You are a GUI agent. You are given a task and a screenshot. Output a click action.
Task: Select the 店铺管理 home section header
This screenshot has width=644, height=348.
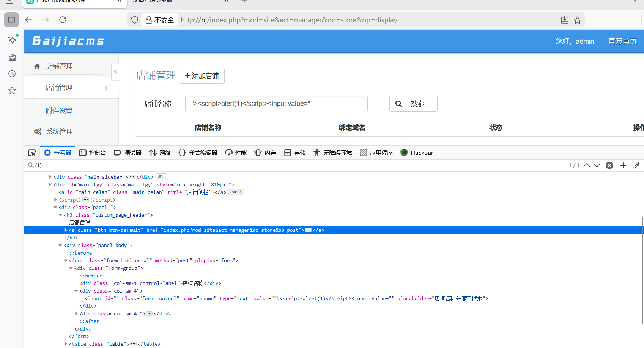click(x=59, y=66)
